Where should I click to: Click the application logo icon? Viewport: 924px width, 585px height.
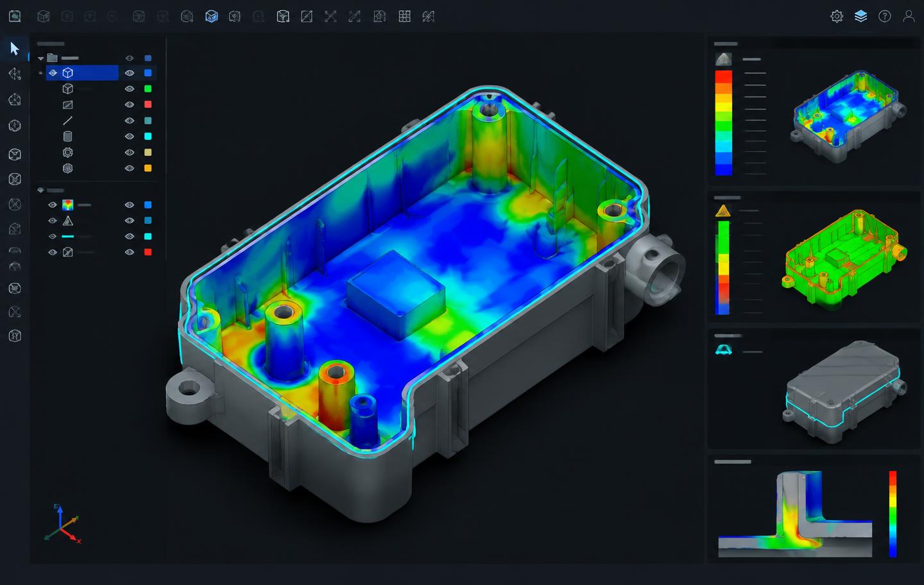click(14, 17)
